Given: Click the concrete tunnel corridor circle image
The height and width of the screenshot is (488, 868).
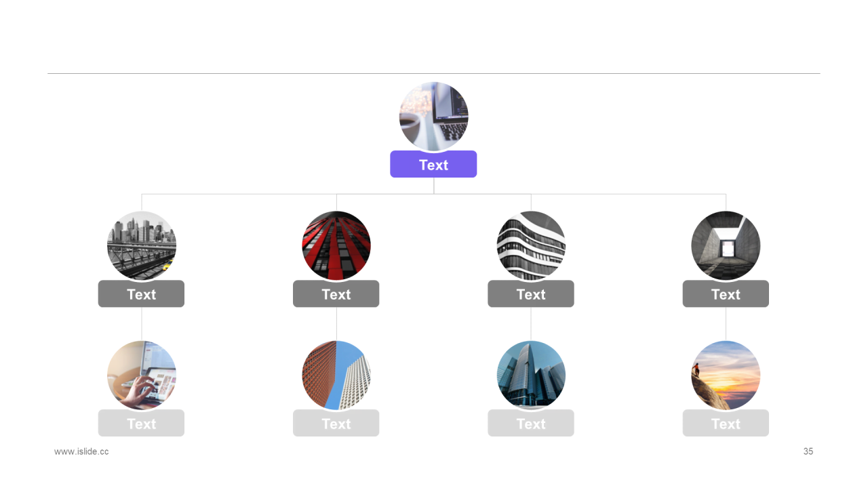Looking at the screenshot, I should click(x=726, y=246).
